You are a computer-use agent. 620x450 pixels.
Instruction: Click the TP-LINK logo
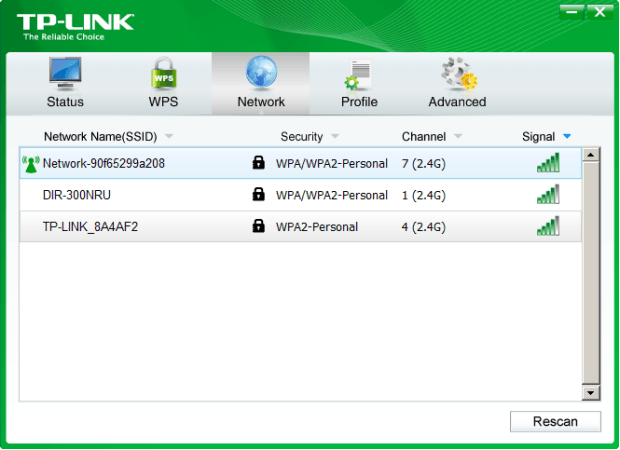75,26
